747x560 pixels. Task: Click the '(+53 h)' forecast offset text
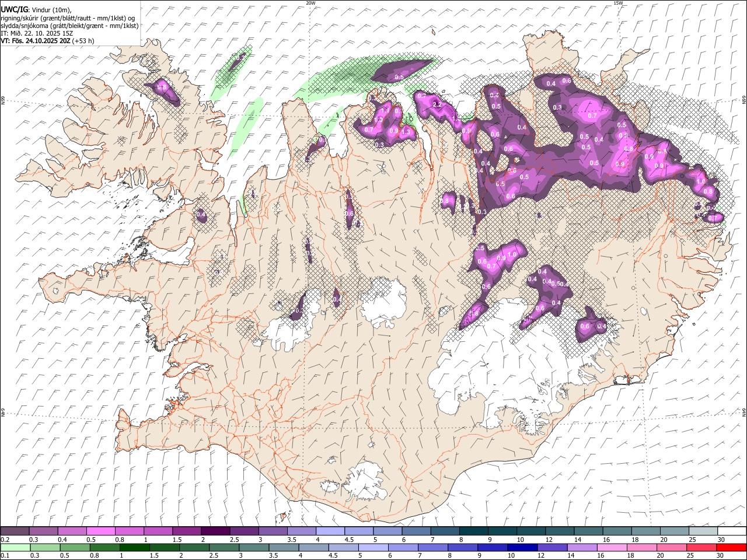tap(83, 41)
